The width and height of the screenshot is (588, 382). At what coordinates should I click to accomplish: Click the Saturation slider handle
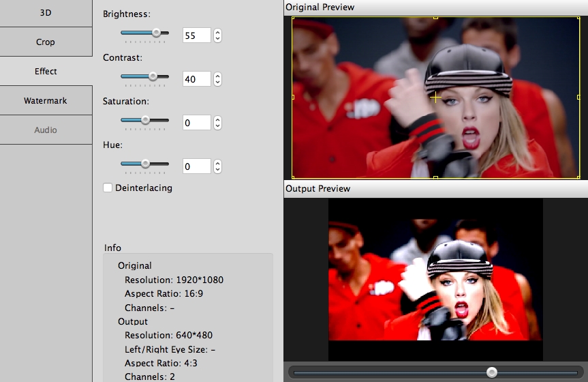145,120
